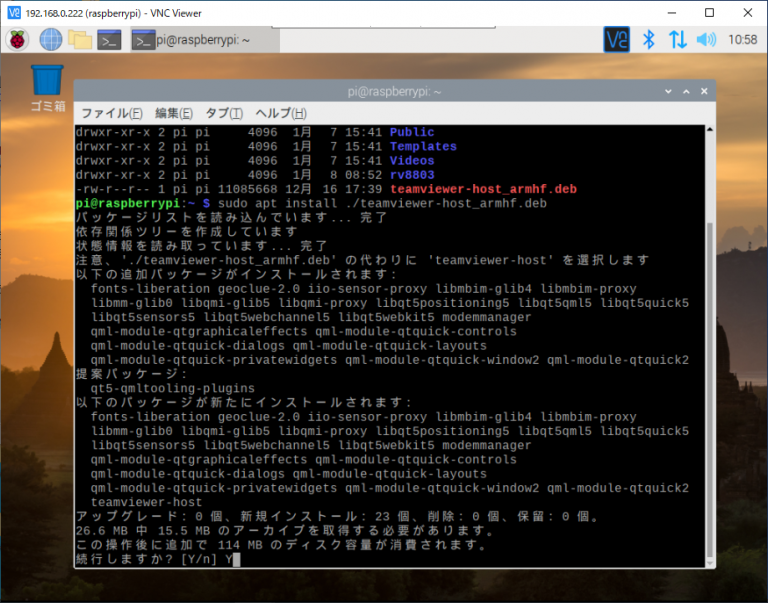This screenshot has height=603, width=768.
Task: Open the network arrows tray icon
Action: click(677, 39)
